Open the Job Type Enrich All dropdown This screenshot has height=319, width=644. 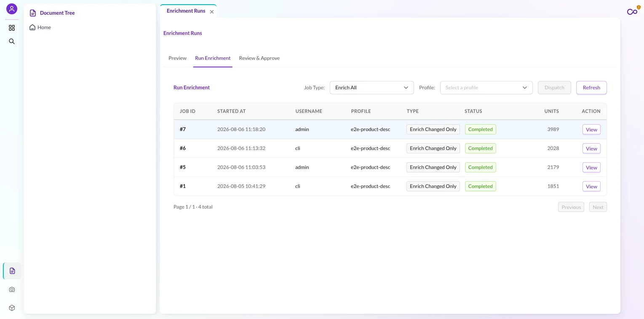click(x=371, y=88)
